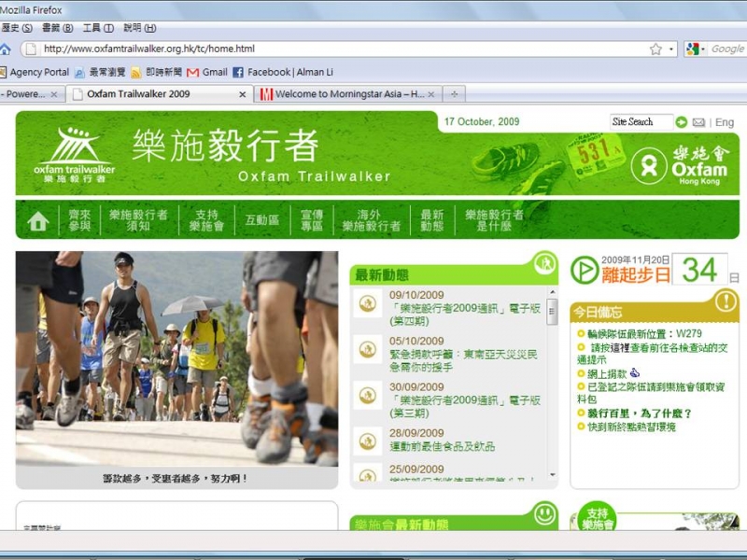This screenshot has height=560, width=747.
Task: Open the 工具 (T) menu
Action: point(98,28)
